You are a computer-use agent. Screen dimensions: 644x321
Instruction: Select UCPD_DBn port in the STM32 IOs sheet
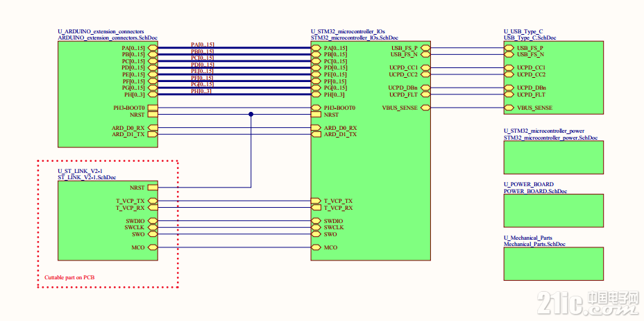(425, 88)
